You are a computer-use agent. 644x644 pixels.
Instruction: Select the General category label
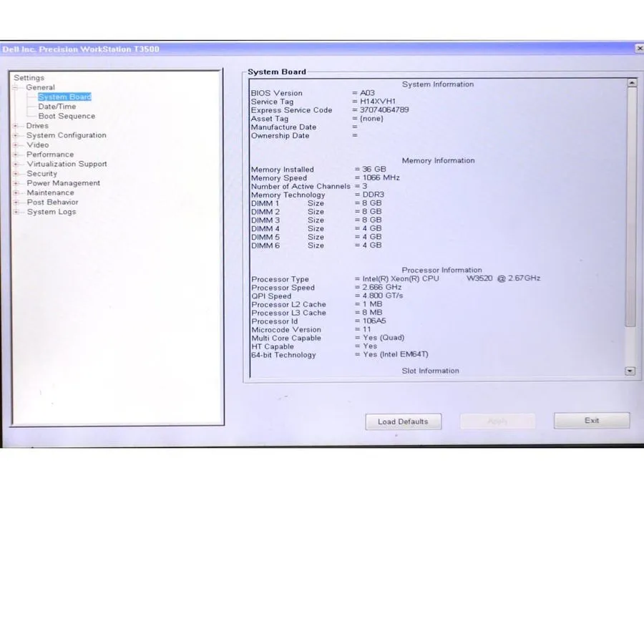40,87
